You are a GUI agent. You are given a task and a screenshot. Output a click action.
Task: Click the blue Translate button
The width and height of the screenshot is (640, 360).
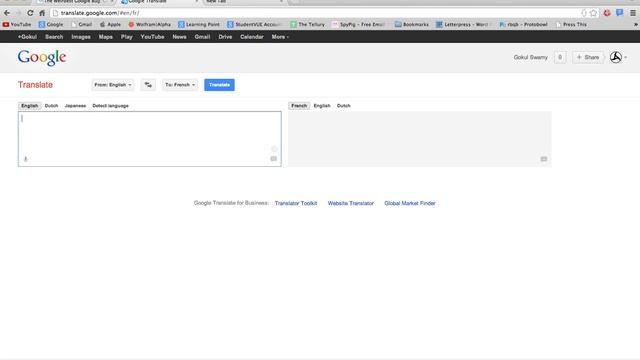[219, 85]
